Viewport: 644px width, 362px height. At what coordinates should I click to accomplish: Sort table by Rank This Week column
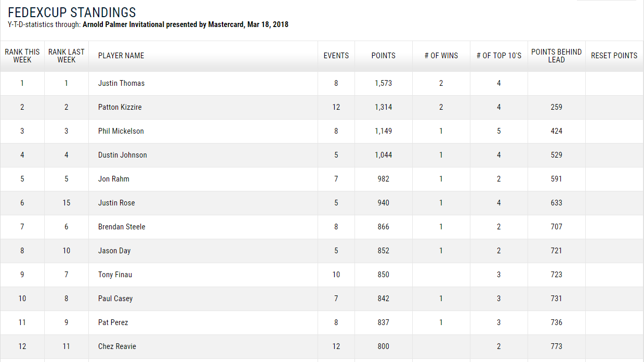point(22,56)
